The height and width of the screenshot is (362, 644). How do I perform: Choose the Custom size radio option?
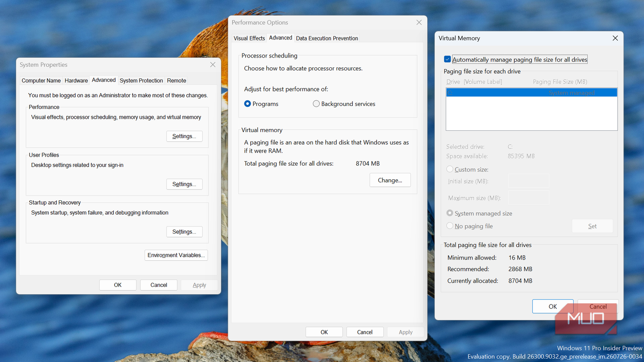pos(450,169)
